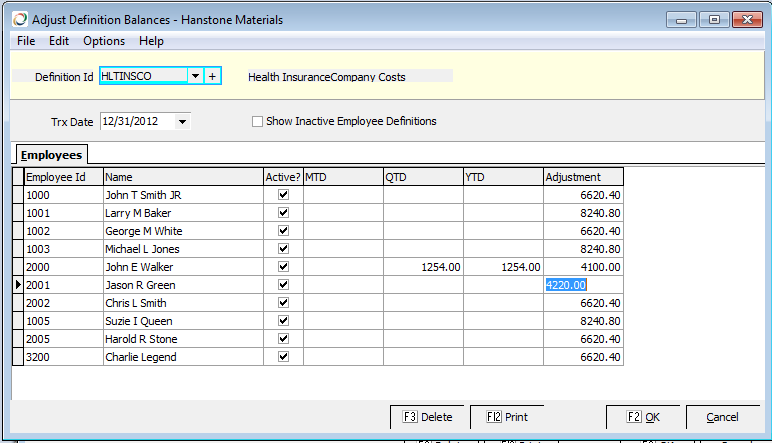Image resolution: width=772 pixels, height=443 pixels.
Task: Open the Help menu
Action: 151,41
